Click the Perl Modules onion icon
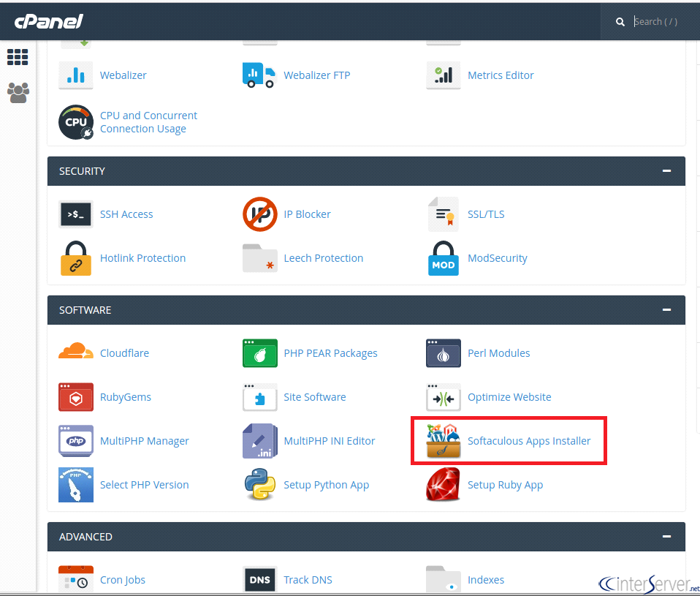The height and width of the screenshot is (596, 700). (x=444, y=353)
